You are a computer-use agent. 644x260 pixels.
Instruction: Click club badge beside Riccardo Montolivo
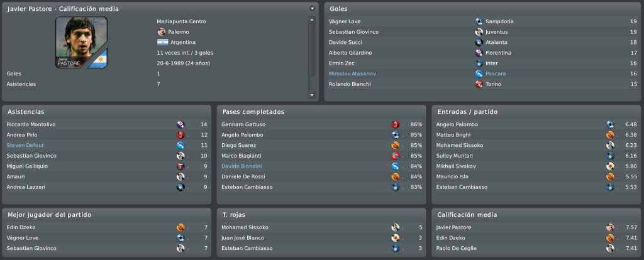[x=180, y=124]
